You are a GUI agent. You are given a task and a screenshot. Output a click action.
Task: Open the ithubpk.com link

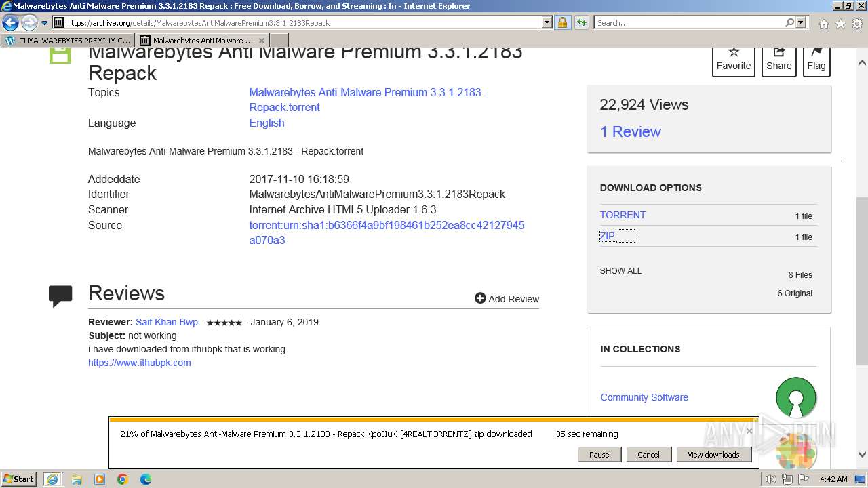[x=140, y=363]
